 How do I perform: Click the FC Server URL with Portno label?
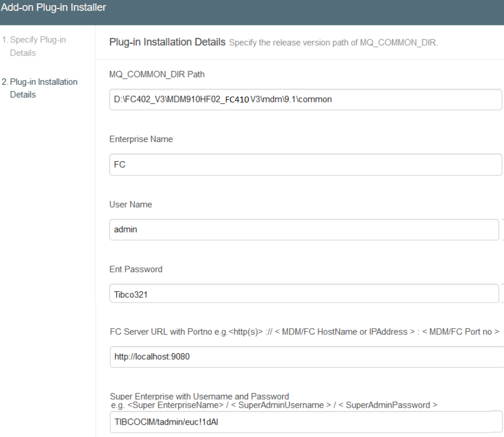point(304,331)
